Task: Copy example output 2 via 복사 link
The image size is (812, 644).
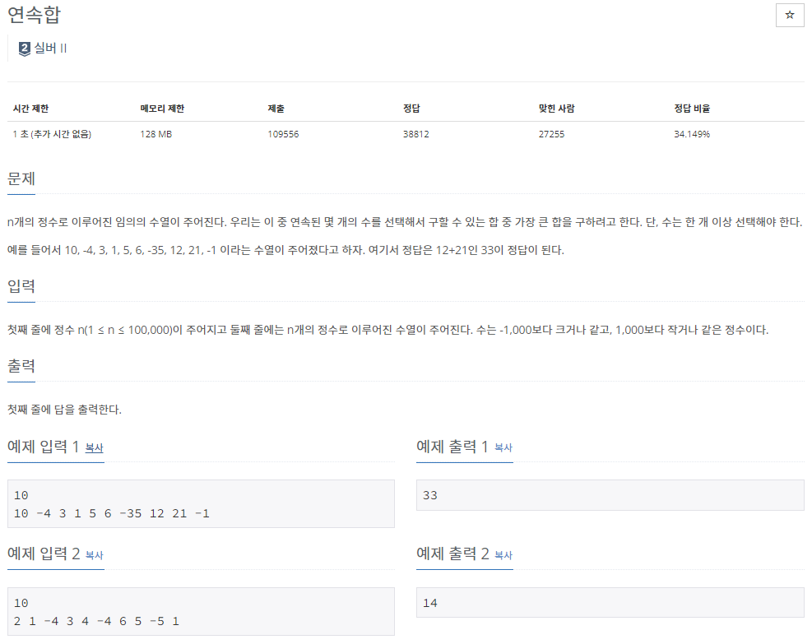Action: point(503,555)
